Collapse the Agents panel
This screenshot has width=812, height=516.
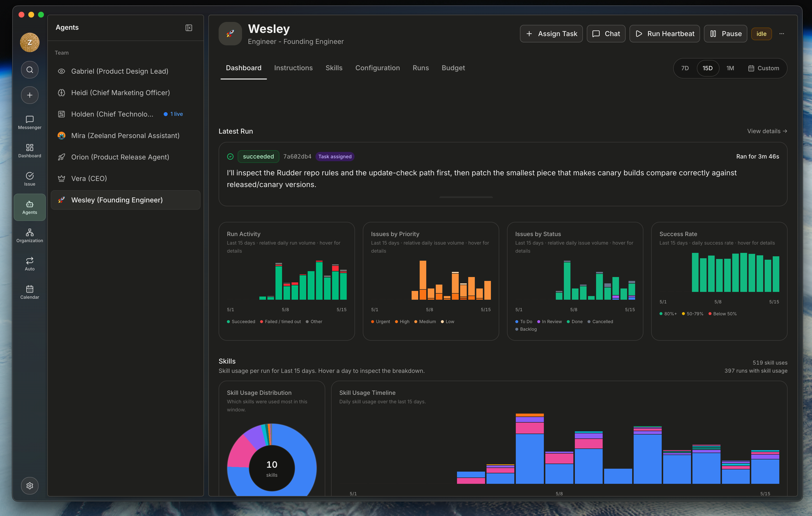(x=189, y=28)
